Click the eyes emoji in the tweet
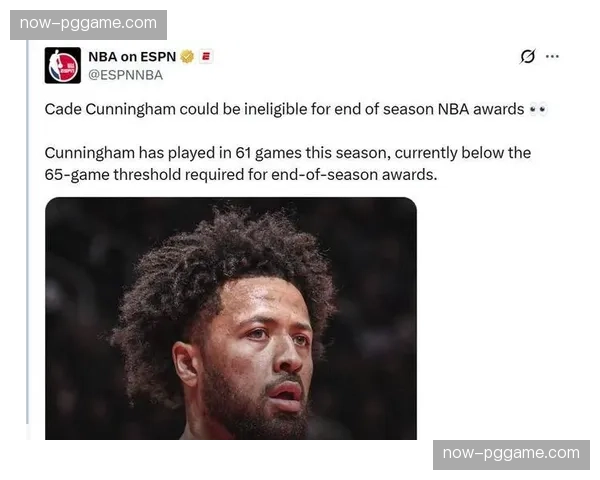The width and height of the screenshot is (600, 480). 538,110
